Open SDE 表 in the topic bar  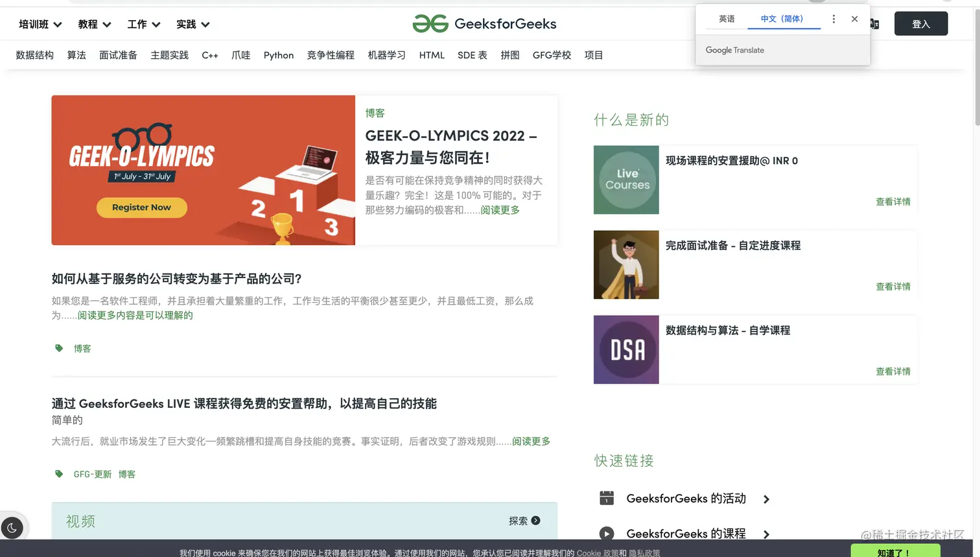pyautogui.click(x=472, y=55)
